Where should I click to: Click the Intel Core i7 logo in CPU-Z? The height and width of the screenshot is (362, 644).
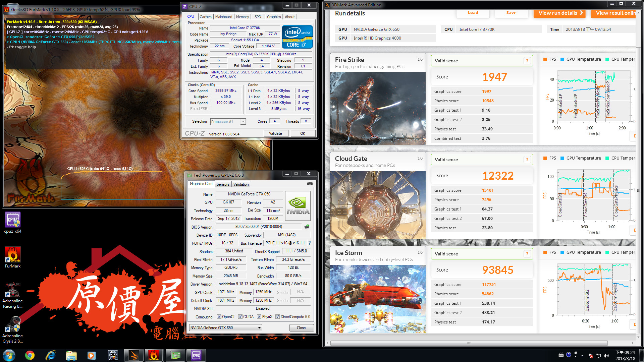point(297,37)
